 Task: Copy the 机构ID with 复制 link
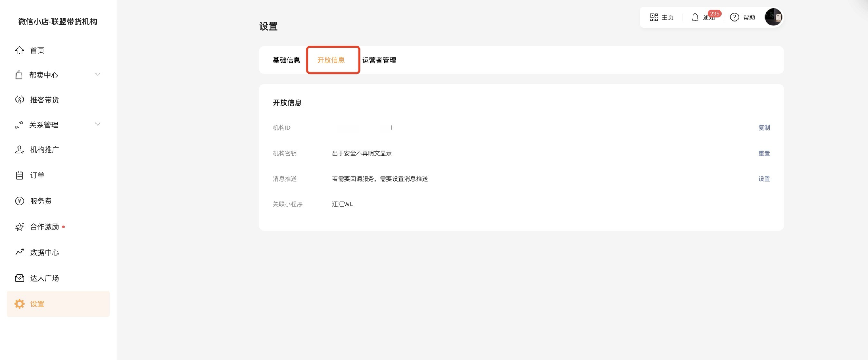tap(764, 128)
